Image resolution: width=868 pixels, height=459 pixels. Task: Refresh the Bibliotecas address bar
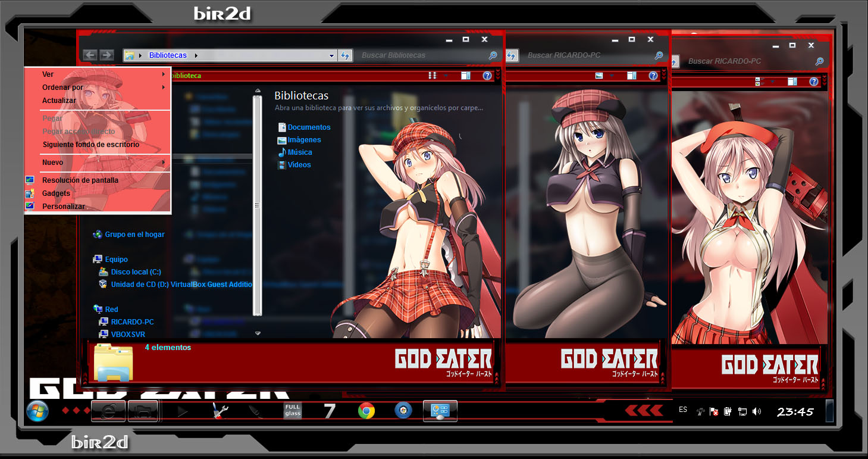pyautogui.click(x=345, y=55)
